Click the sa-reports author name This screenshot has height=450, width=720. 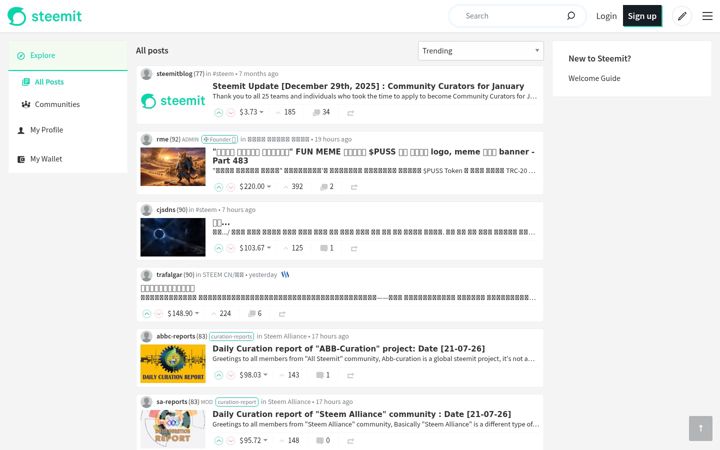(x=172, y=402)
